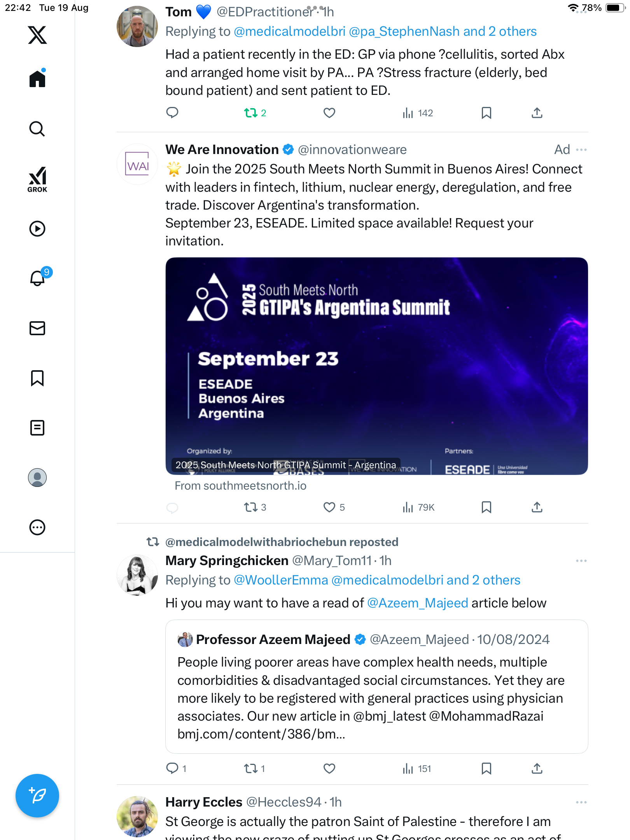This screenshot has width=630, height=840.
Task: Open the notifications bell
Action: [37, 278]
